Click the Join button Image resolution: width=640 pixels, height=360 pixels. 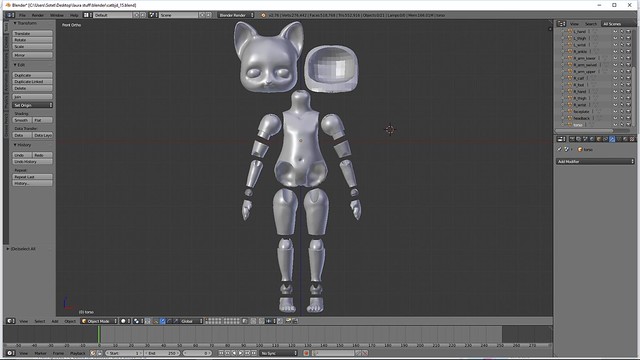32,97
